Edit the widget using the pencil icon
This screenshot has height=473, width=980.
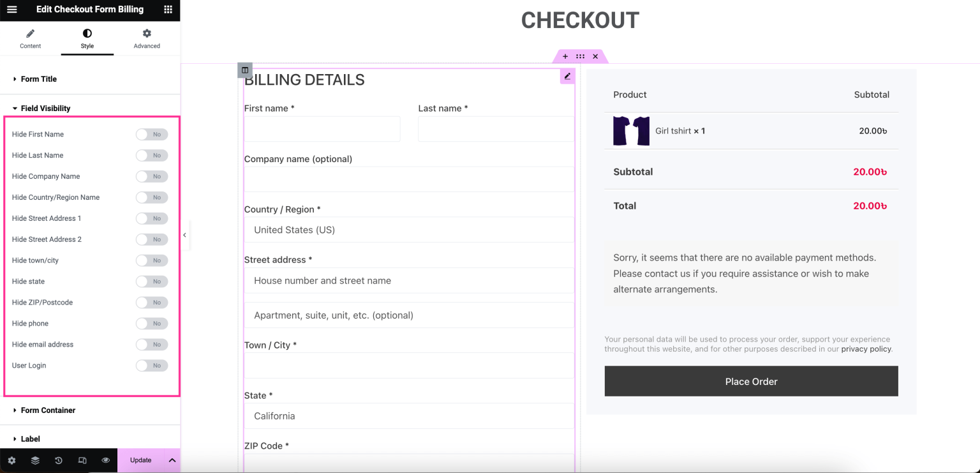567,76
